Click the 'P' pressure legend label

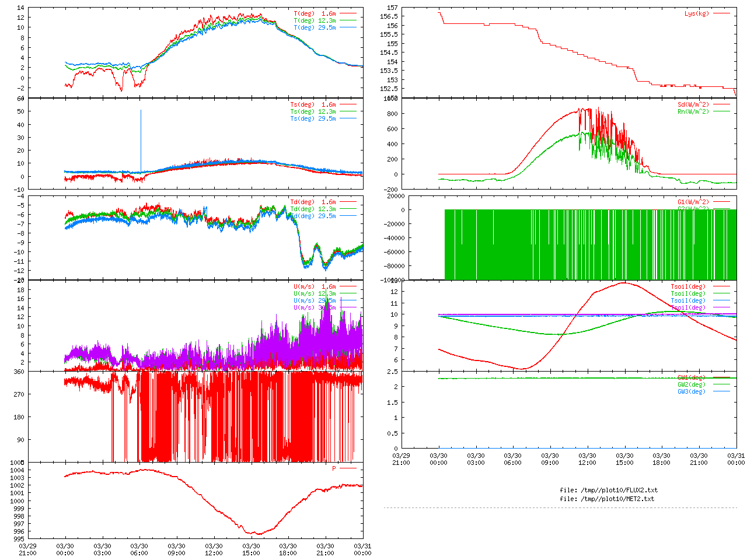(334, 468)
